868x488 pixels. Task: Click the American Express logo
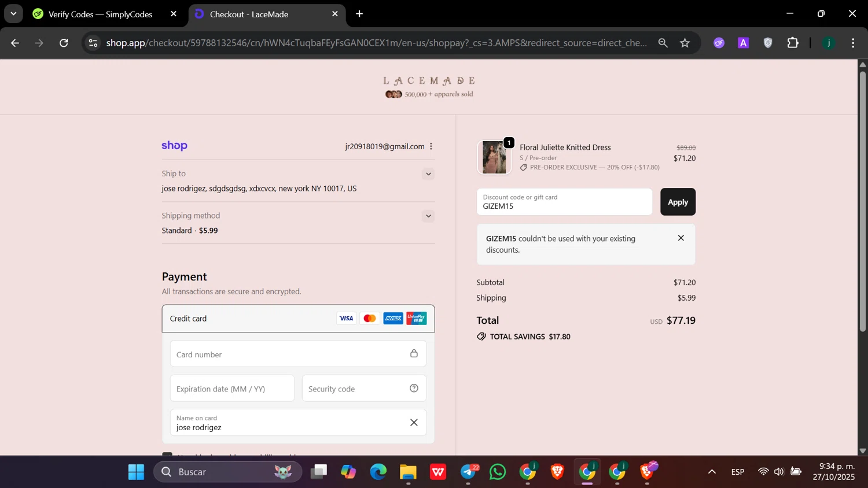coord(393,318)
